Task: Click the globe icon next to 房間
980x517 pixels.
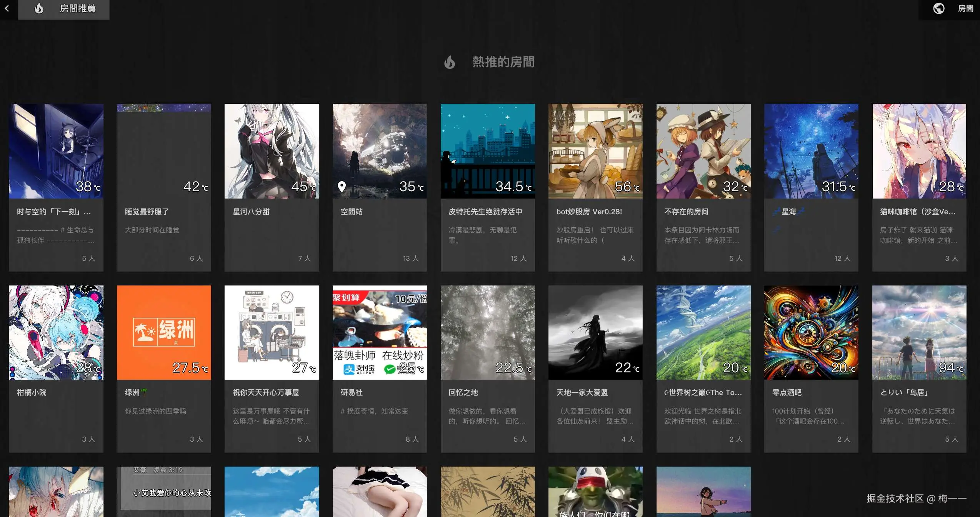Action: pos(938,8)
